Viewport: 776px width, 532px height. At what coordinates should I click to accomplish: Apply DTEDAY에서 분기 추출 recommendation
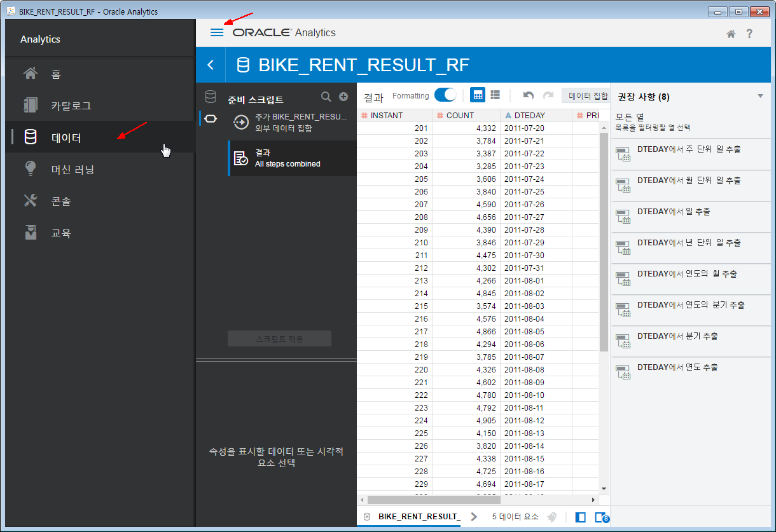pyautogui.click(x=691, y=341)
